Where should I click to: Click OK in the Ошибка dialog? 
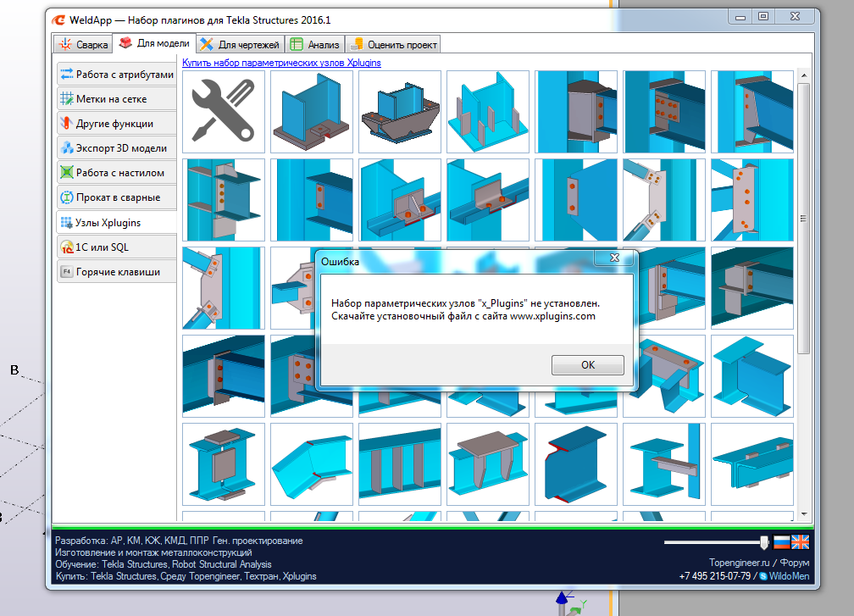(x=588, y=365)
